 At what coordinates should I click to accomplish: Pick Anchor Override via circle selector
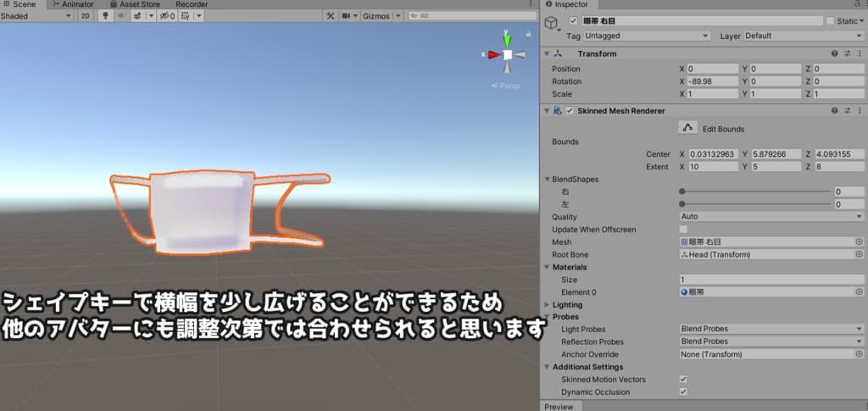click(x=860, y=354)
